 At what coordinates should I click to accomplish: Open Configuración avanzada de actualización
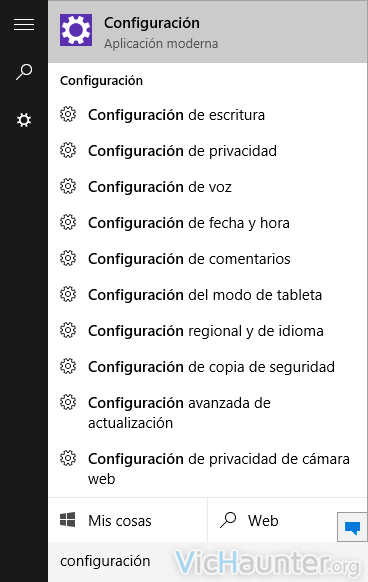tap(208, 413)
